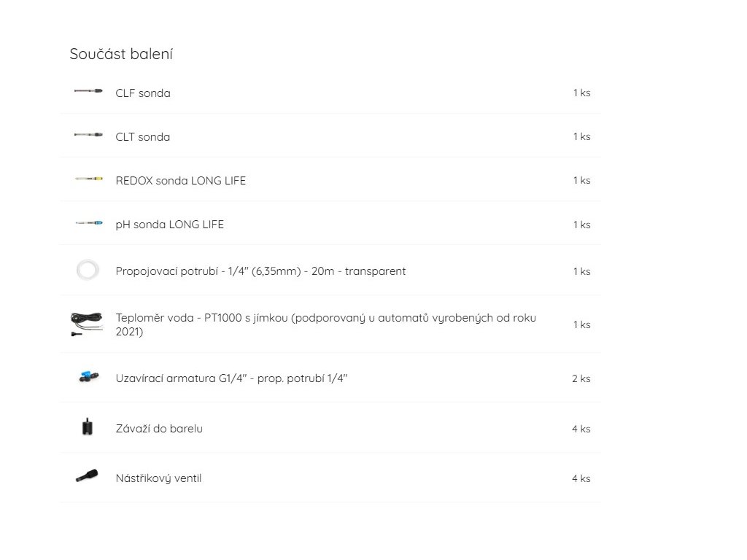This screenshot has width=747, height=560.
Task: Go to REDOX sonda LONG LIFE
Action: (181, 181)
